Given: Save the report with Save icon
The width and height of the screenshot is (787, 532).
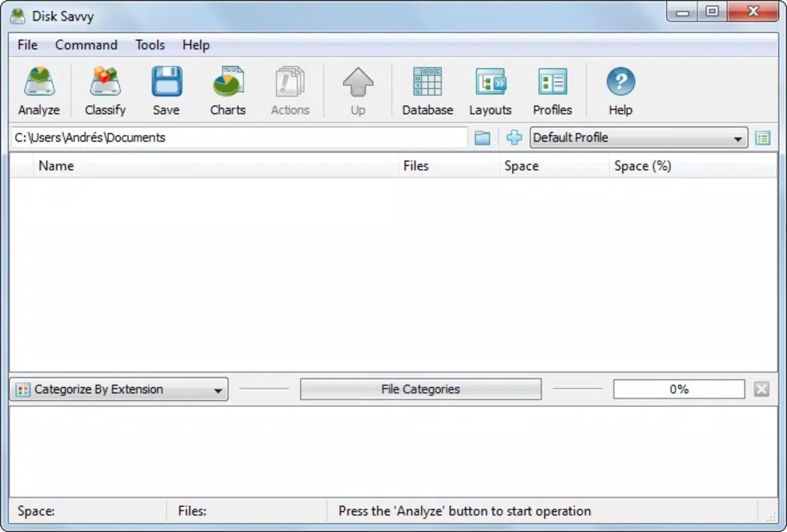Looking at the screenshot, I should click(166, 91).
